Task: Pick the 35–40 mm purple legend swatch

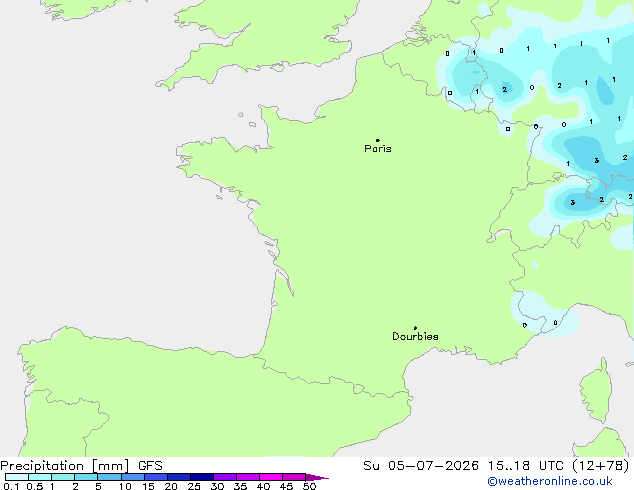Action: tap(247, 477)
